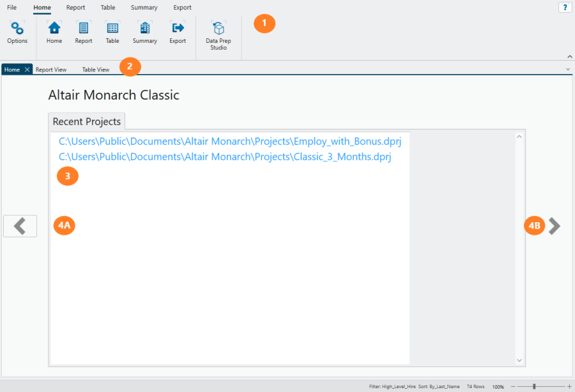Open Classic_3_Months.dprj project link
Viewport: 575px width, 392px height.
[x=225, y=157]
